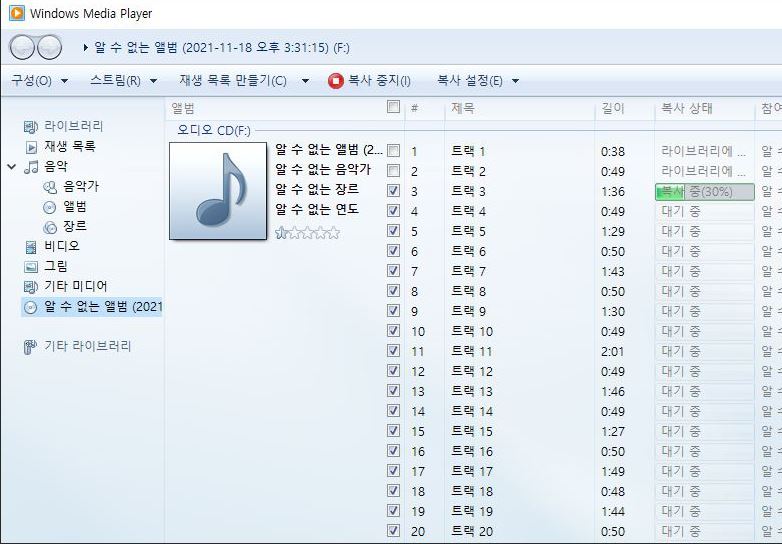Select the 오디오 CD(F:) group header
Viewport: 782px width, 544px height.
(x=214, y=131)
